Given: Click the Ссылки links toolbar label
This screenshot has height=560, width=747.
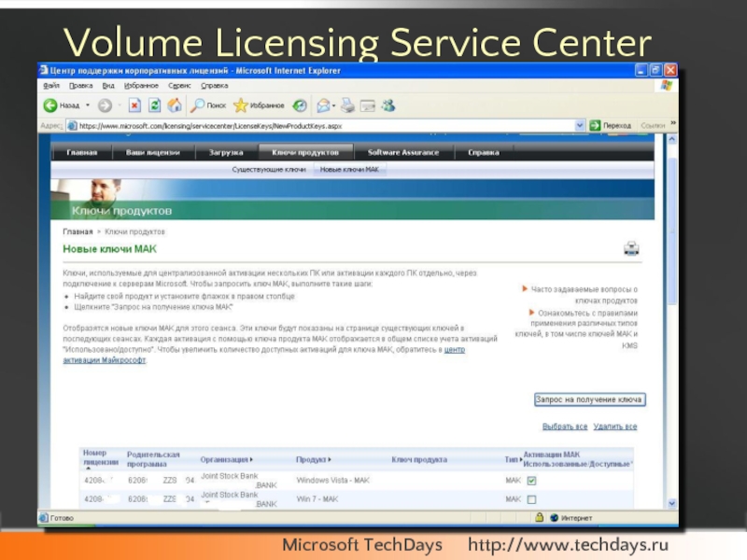Looking at the screenshot, I should [653, 126].
